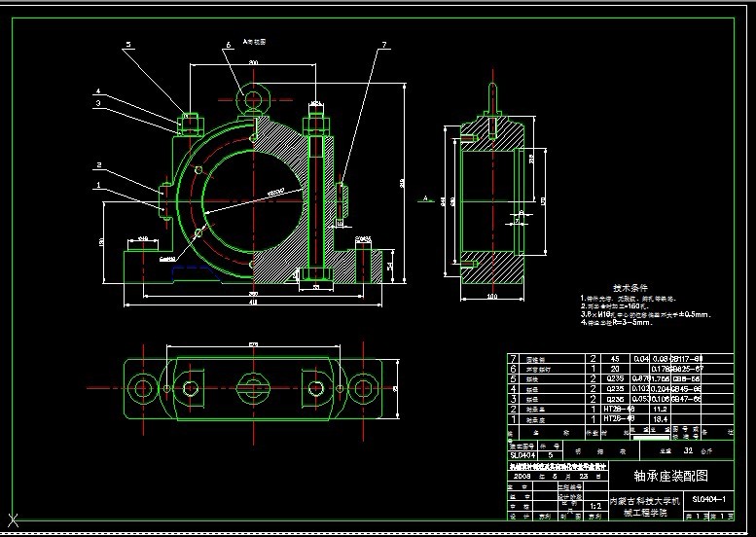
Task: Select weight value 11.2 in parts list
Action: 660,410
